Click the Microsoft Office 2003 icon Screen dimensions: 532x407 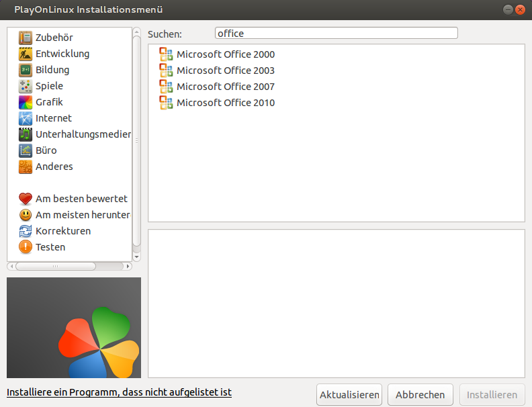(x=166, y=71)
